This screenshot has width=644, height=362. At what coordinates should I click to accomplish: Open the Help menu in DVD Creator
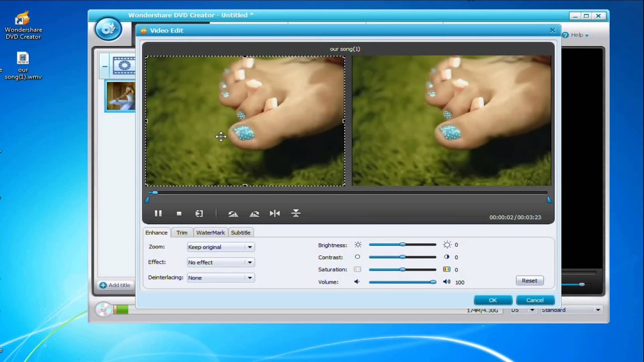point(576,35)
